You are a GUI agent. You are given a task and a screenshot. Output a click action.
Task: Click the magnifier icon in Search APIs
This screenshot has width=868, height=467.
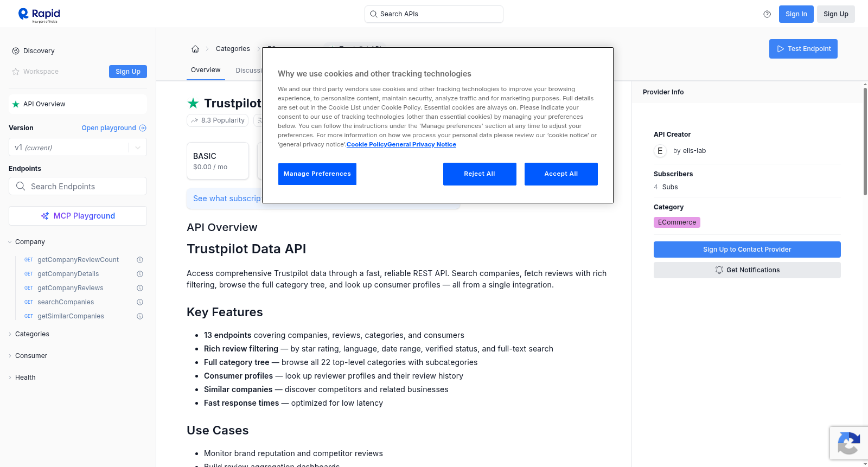tap(373, 14)
